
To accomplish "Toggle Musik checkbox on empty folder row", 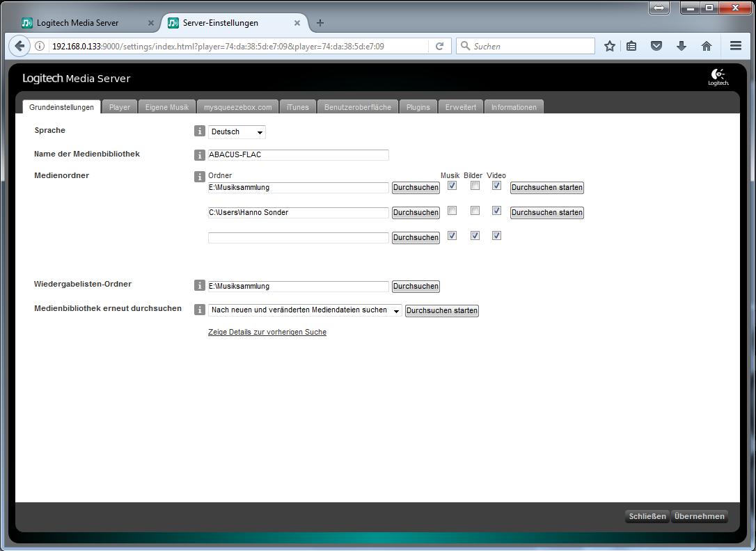I will (452, 236).
